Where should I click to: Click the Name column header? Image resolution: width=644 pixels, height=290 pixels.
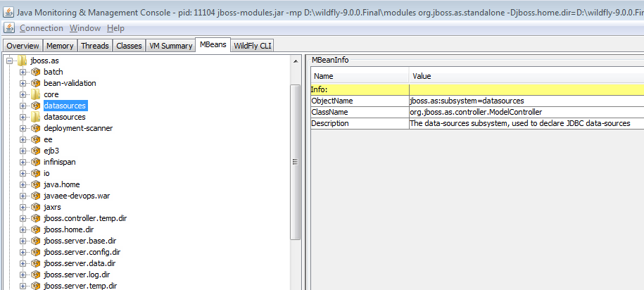[x=360, y=76]
